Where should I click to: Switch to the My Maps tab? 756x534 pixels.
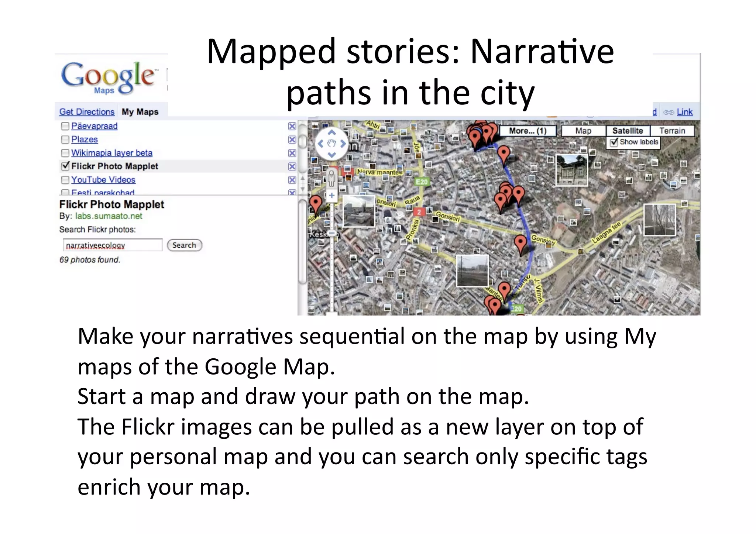pyautogui.click(x=140, y=111)
